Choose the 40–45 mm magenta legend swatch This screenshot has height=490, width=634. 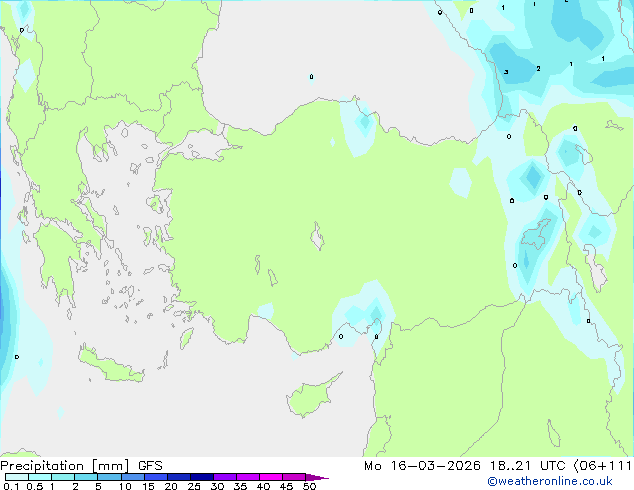pos(271,477)
